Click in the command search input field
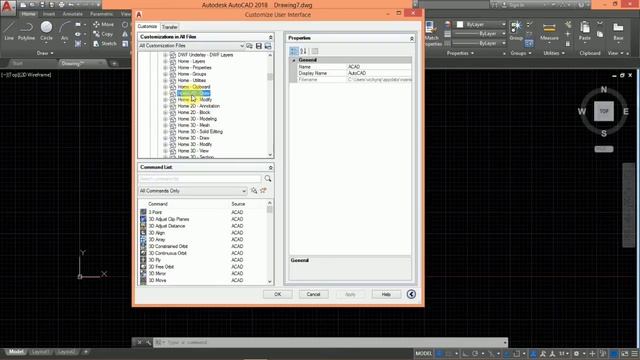 pyautogui.click(x=200, y=179)
